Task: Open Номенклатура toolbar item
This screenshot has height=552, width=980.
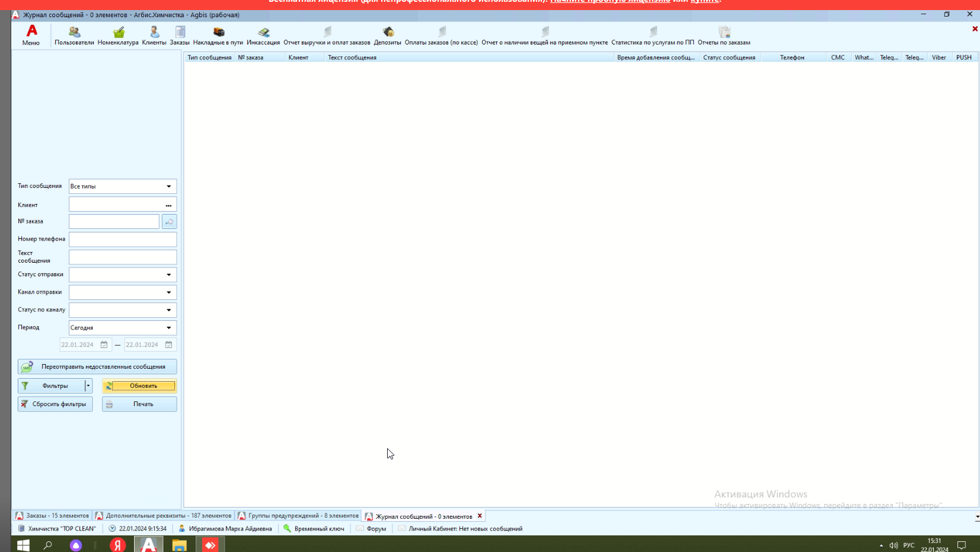Action: point(118,35)
